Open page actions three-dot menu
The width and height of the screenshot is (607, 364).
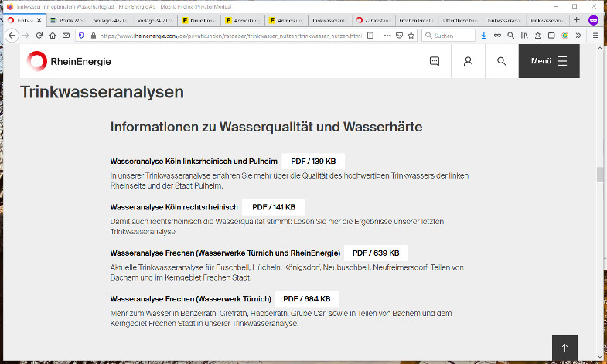coord(387,36)
